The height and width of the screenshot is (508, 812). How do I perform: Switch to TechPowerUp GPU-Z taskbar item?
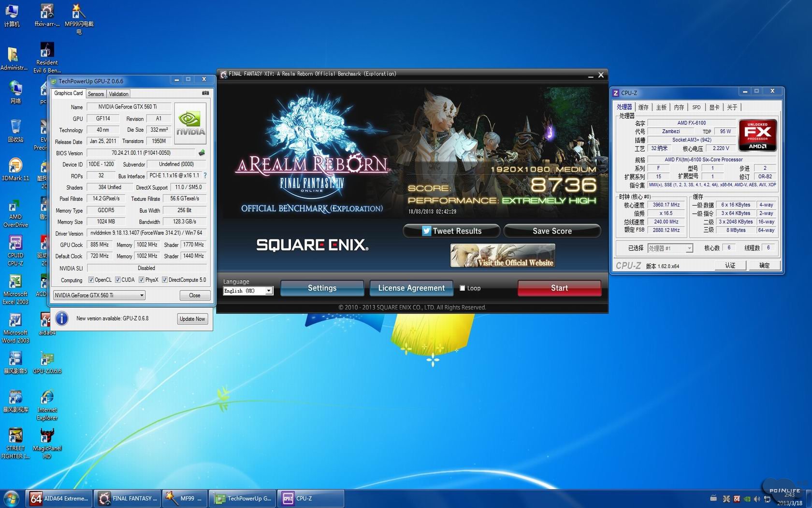(x=243, y=498)
